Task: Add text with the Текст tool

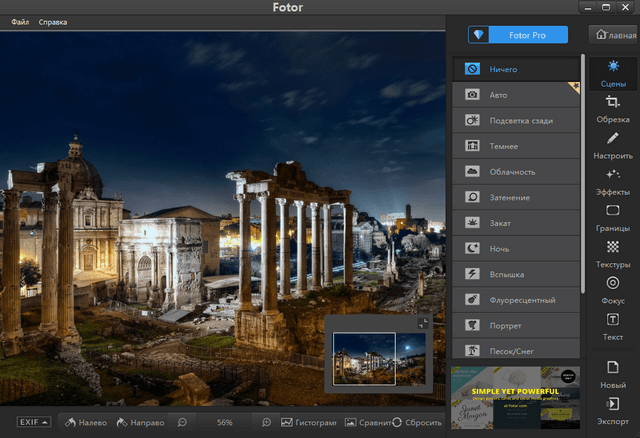Action: pos(613,327)
